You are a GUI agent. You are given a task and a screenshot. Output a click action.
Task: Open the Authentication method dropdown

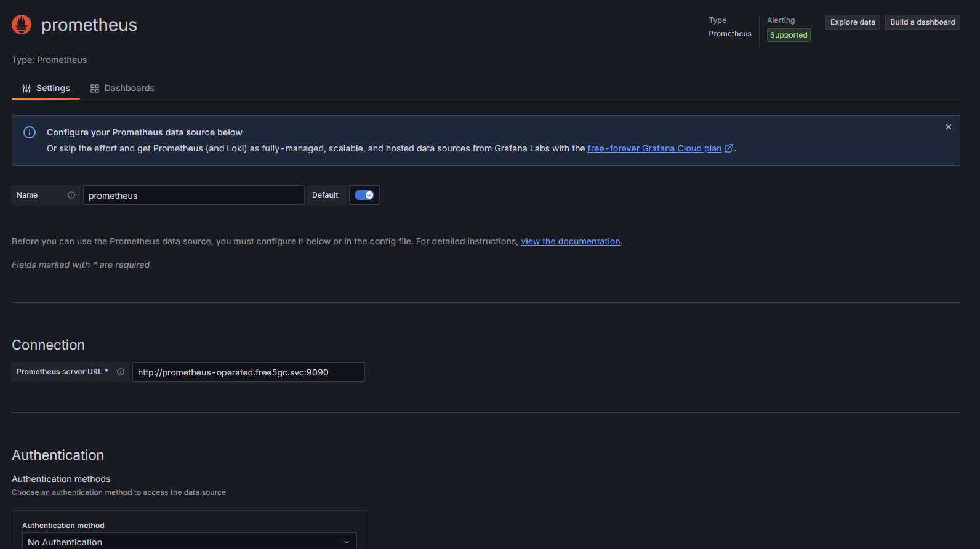click(x=188, y=542)
